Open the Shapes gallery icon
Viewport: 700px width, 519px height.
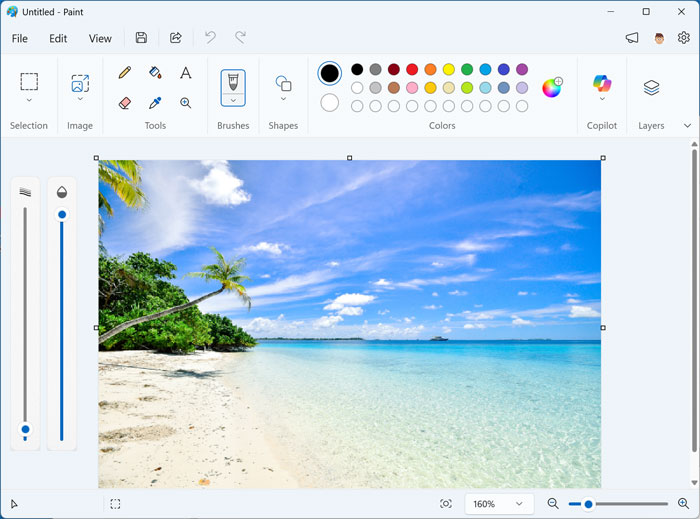[283, 83]
